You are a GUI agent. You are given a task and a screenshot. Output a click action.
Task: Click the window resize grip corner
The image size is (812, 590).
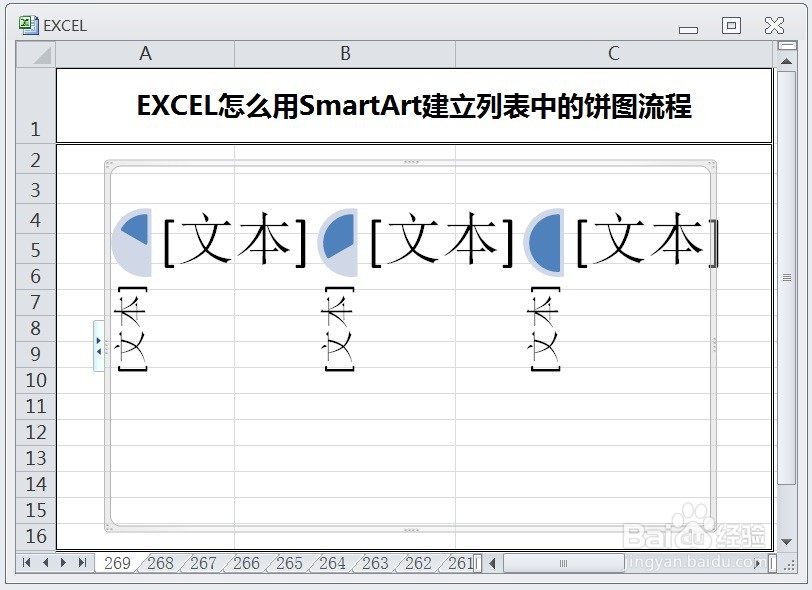point(789,564)
